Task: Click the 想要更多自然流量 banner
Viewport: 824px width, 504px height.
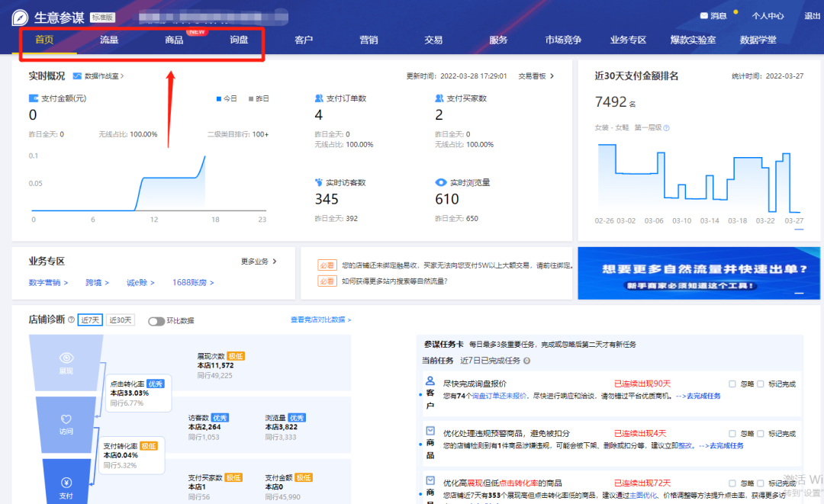Action: coord(699,274)
